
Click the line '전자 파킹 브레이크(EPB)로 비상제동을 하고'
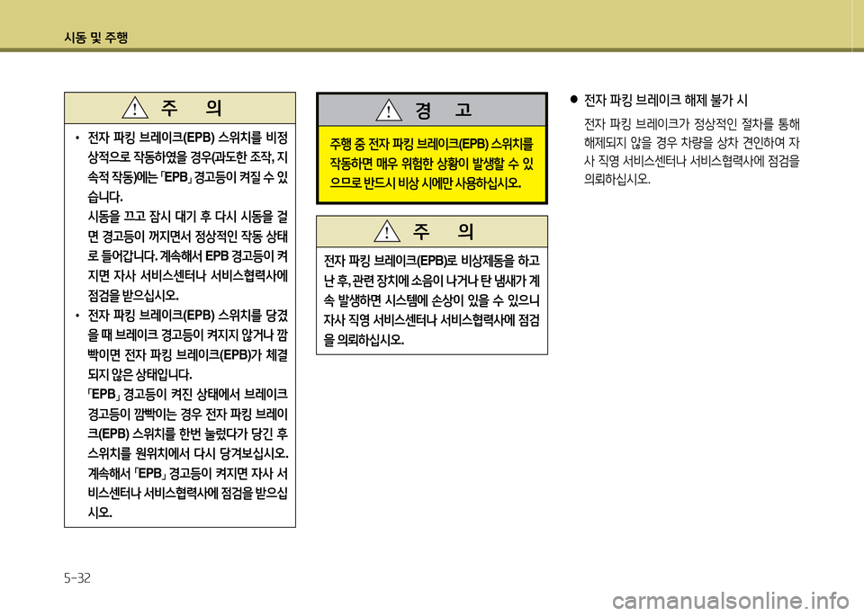point(432,261)
